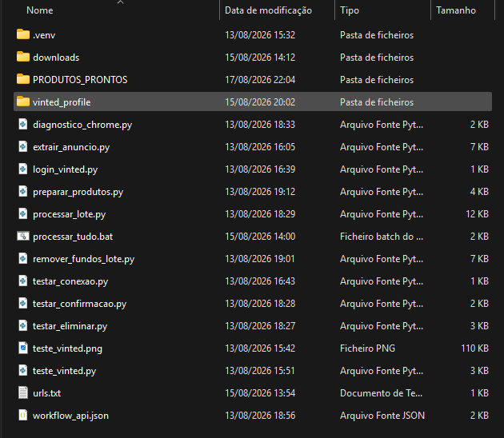Click the diagnostico_chrome.py Python file icon
Viewport: 504px width, 438px height.
pos(23,124)
